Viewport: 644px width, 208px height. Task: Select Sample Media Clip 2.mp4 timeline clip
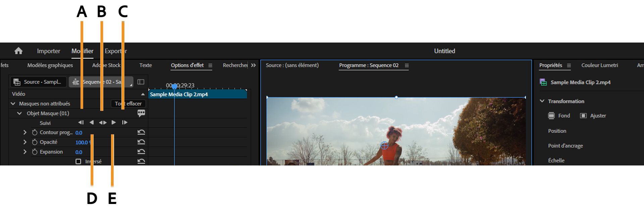click(198, 94)
